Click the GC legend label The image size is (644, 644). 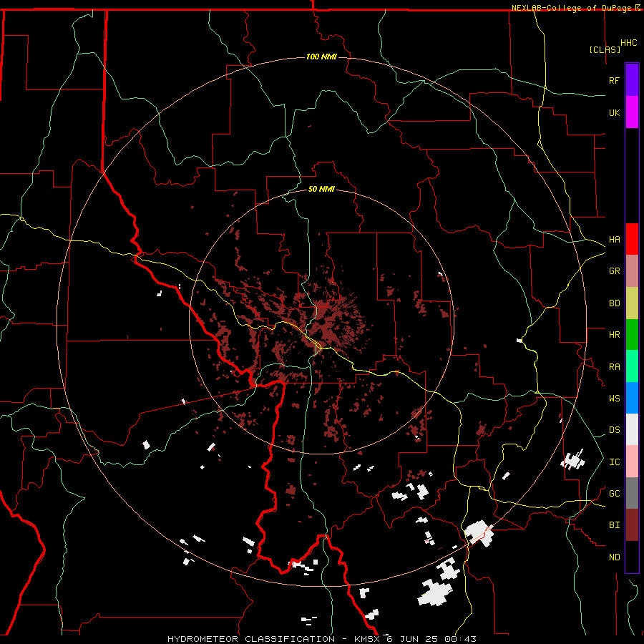614,494
